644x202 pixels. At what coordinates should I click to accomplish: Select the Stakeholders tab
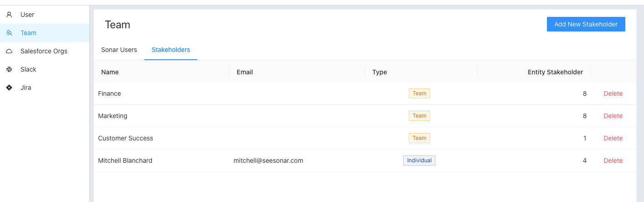pos(171,50)
